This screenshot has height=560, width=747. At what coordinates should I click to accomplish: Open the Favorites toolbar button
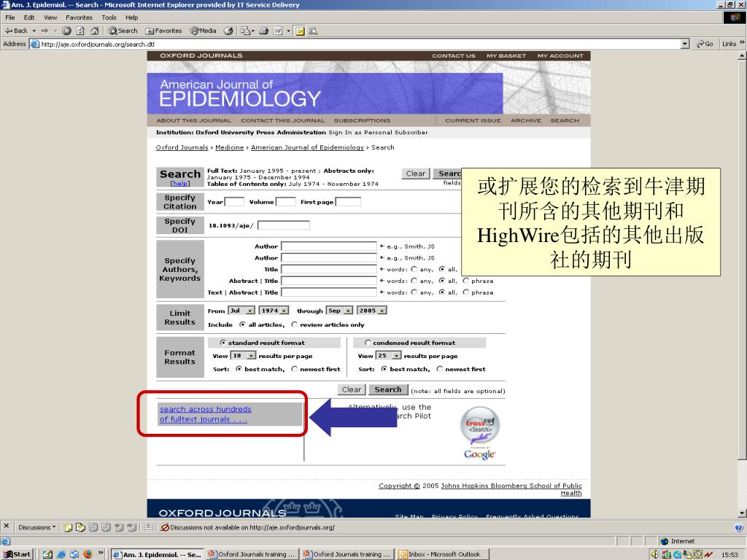(x=163, y=31)
